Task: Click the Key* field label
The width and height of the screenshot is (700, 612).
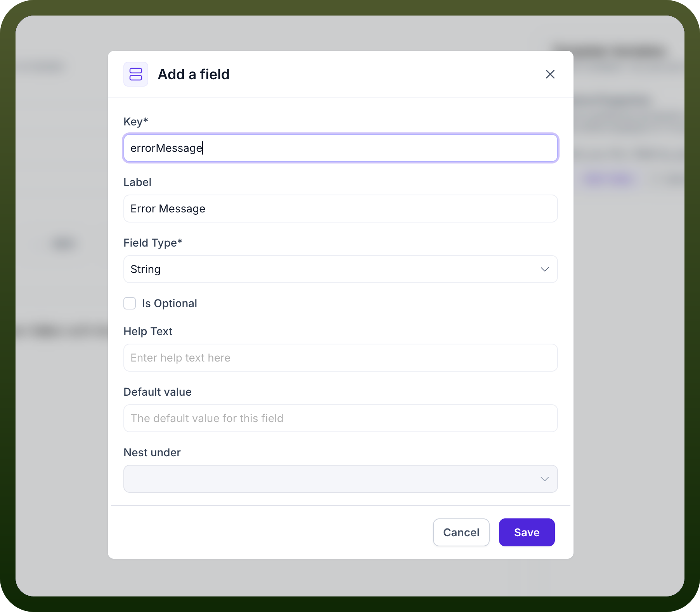Action: pyautogui.click(x=136, y=122)
